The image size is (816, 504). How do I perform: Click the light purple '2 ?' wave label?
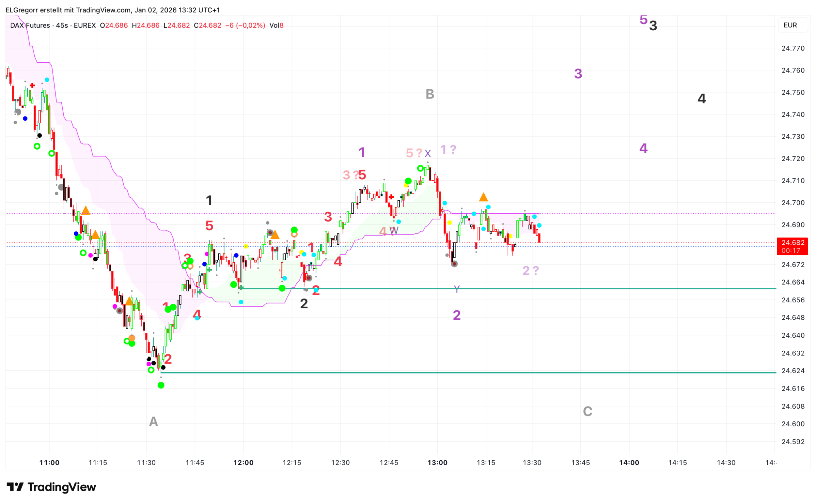[x=530, y=271]
